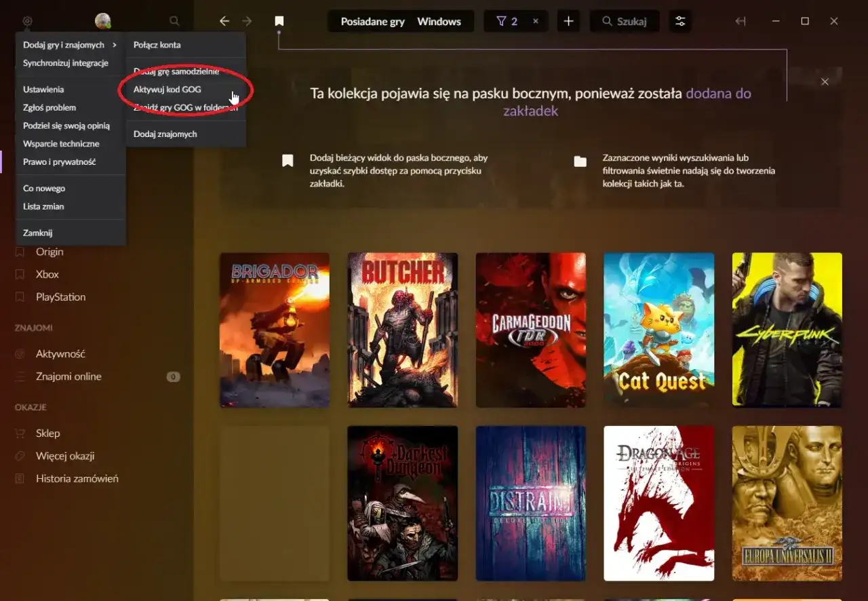Image resolution: width=868 pixels, height=601 pixels.
Task: Open the Darkest Dungeon cover
Action: point(403,503)
